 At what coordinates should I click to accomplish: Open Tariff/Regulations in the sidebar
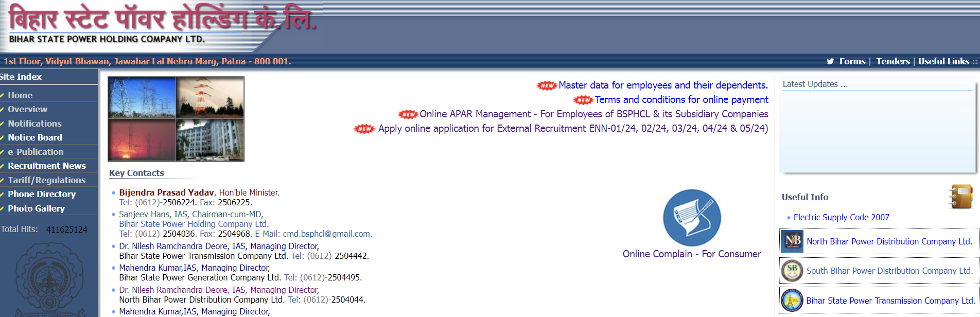[47, 180]
